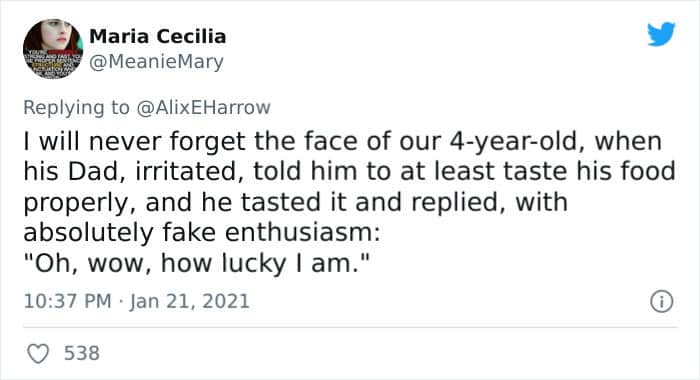This screenshot has height=380, width=700.
Task: Click the Jan 21, 2021 date
Action: click(190, 301)
